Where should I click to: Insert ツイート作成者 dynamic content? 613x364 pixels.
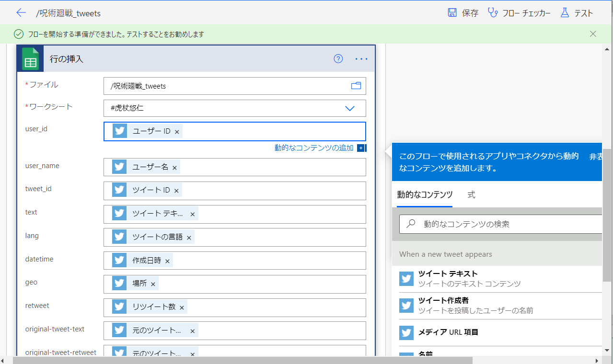click(500, 306)
